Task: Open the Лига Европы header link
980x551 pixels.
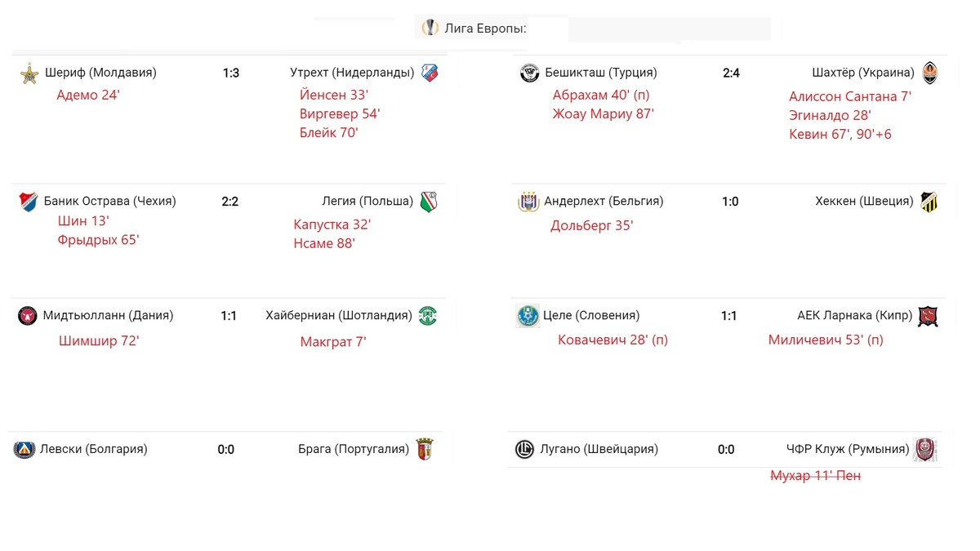Action: [x=485, y=29]
